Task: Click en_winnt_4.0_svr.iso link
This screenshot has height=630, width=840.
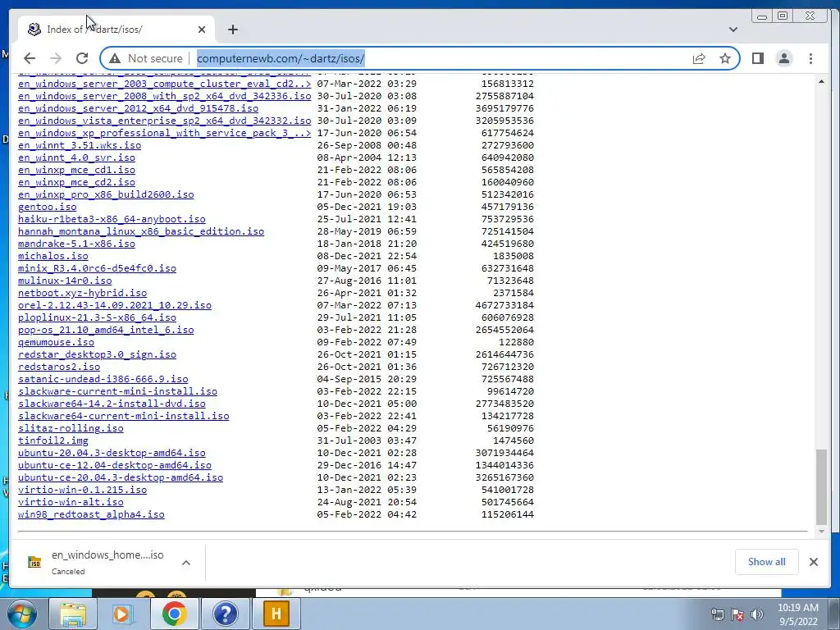Action: click(x=76, y=157)
